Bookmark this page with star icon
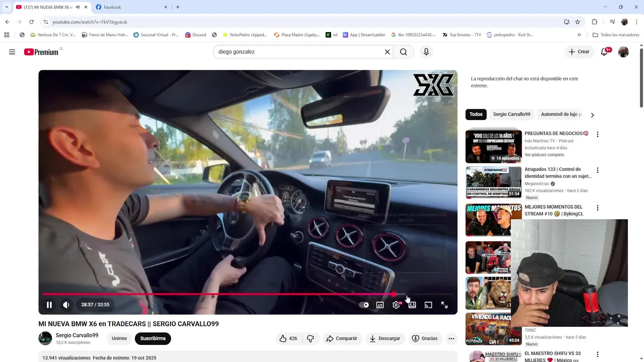The image size is (644, 362). pyautogui.click(x=578, y=22)
